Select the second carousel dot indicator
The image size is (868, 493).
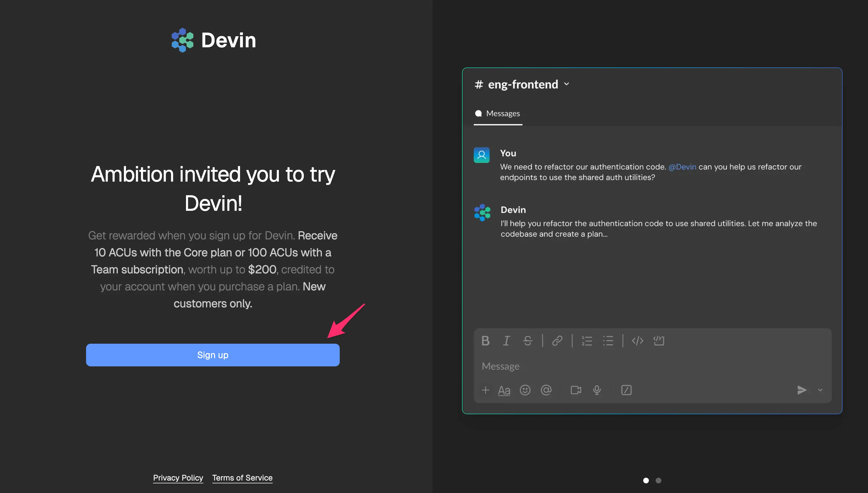658,481
